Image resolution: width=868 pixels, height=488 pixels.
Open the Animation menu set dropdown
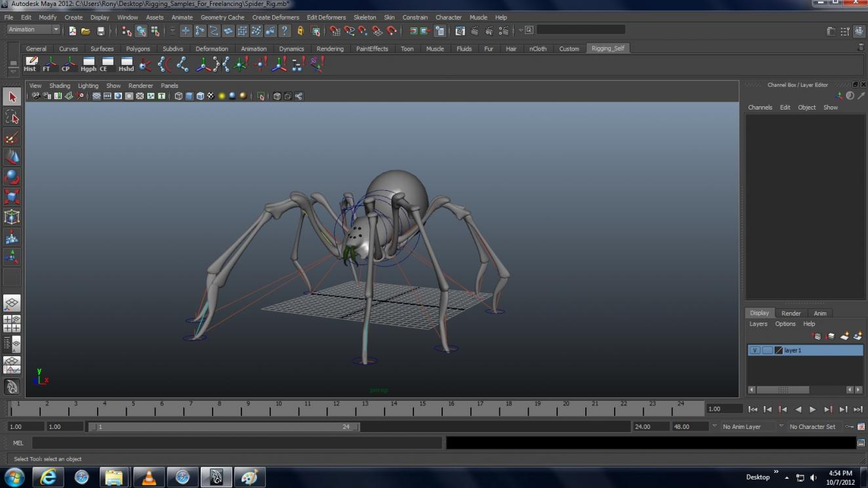[x=33, y=30]
